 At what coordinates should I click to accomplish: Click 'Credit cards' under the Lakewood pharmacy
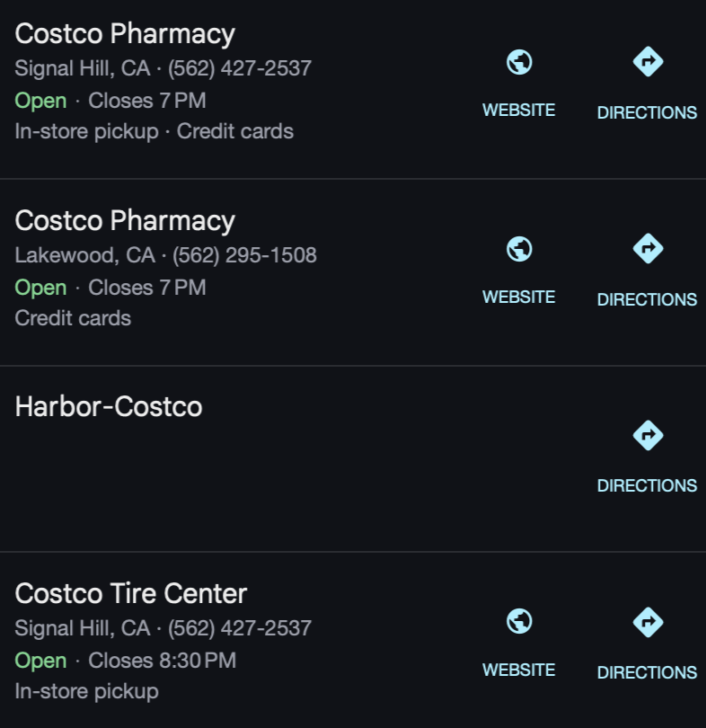pos(73,318)
